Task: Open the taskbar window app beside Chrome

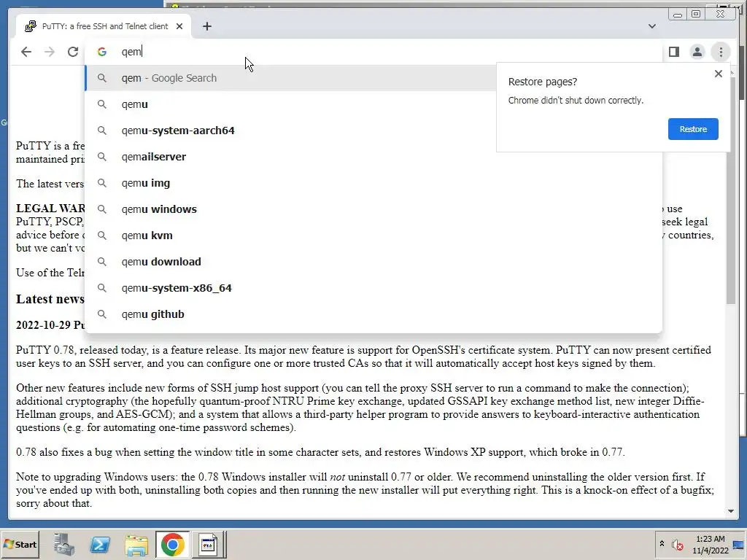Action: [208, 544]
